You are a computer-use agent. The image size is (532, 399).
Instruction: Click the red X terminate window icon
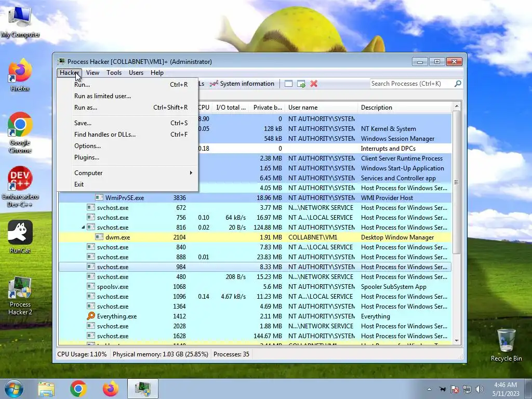pos(314,84)
